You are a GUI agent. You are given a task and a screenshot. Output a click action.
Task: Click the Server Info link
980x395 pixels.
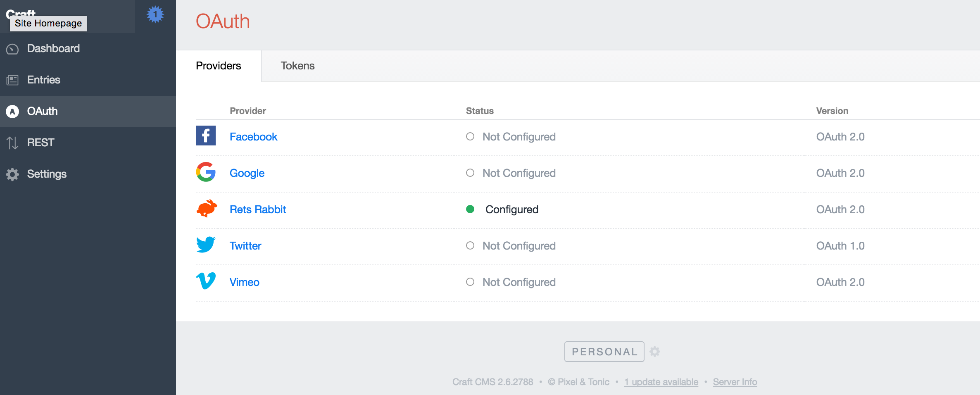click(735, 382)
